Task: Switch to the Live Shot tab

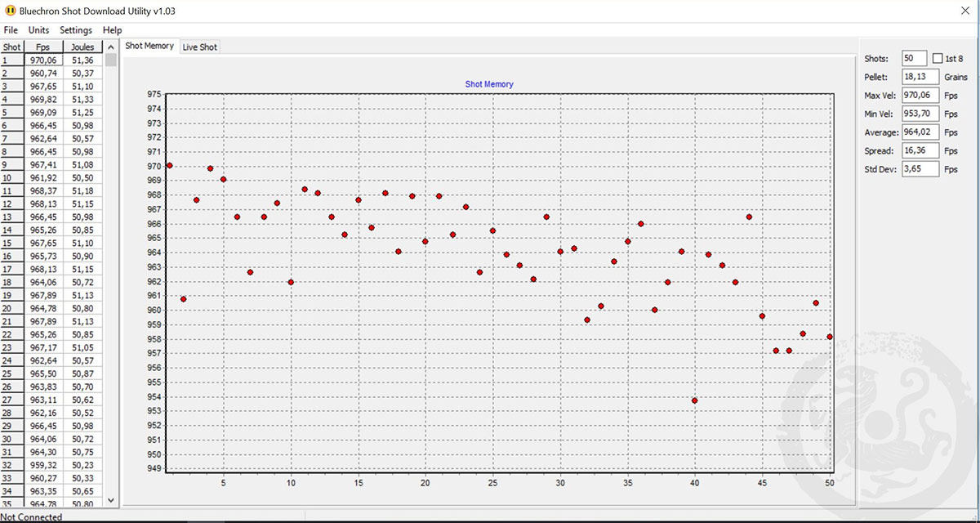Action: (x=199, y=47)
